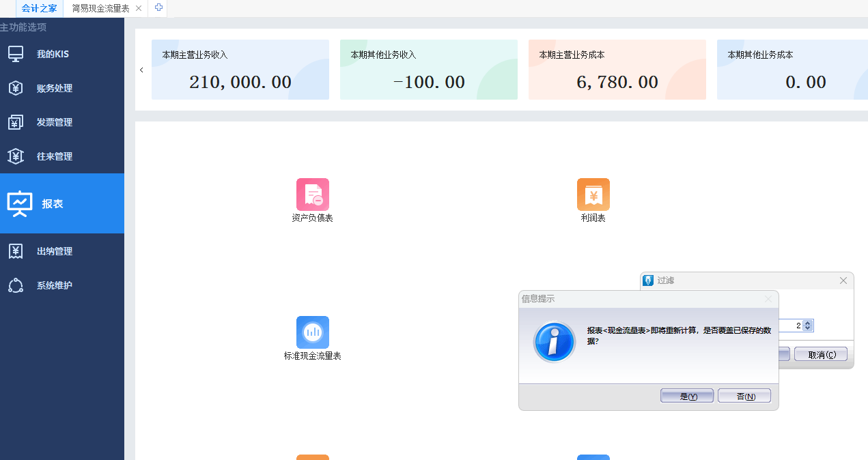Adjust the period spinner in 过滤 dialog
The height and width of the screenshot is (460, 868).
[x=808, y=326]
